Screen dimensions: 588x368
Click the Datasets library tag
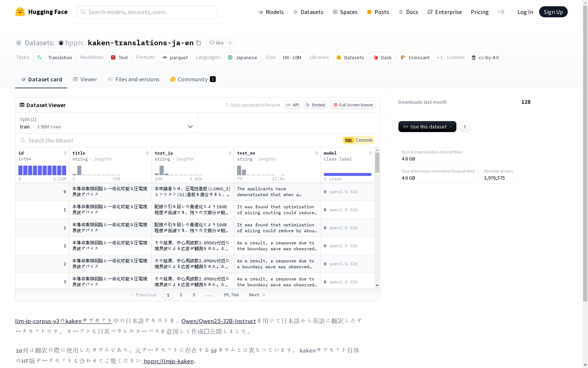tap(350, 57)
